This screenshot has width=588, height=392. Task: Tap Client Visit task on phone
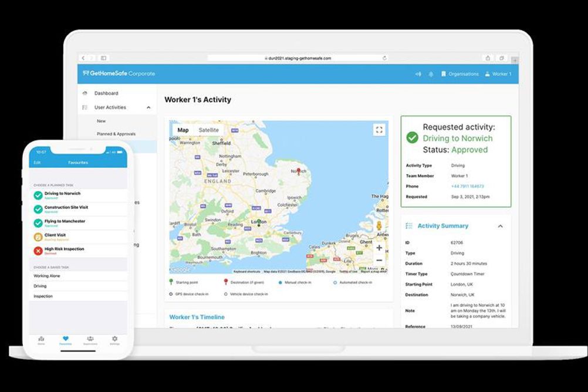[78, 236]
